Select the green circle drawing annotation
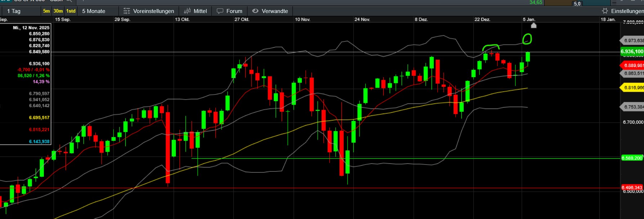Image resolution: width=644 pixels, height=219 pixels. 527,39
